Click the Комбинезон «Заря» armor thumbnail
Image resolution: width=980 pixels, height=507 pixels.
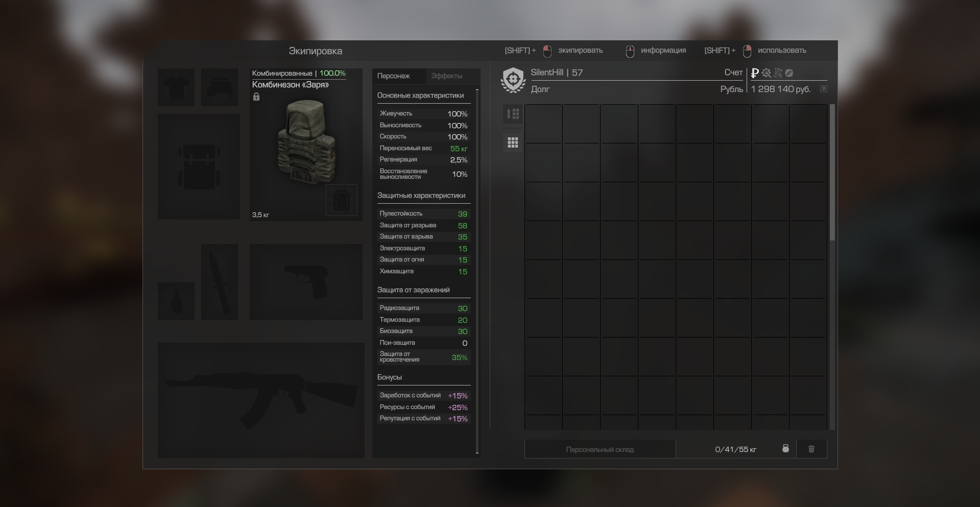(305, 143)
